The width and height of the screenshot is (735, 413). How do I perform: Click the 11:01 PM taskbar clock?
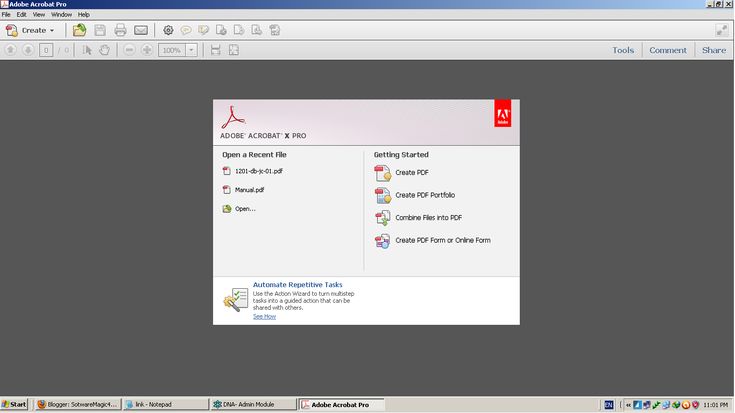[x=715, y=405]
